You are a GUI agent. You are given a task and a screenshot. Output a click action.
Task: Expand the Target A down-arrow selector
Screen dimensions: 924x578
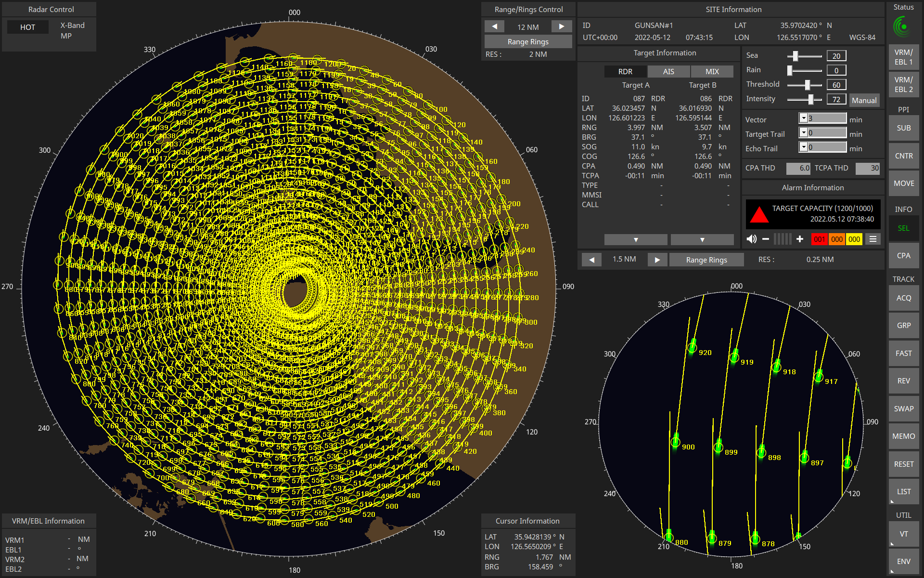coord(636,239)
